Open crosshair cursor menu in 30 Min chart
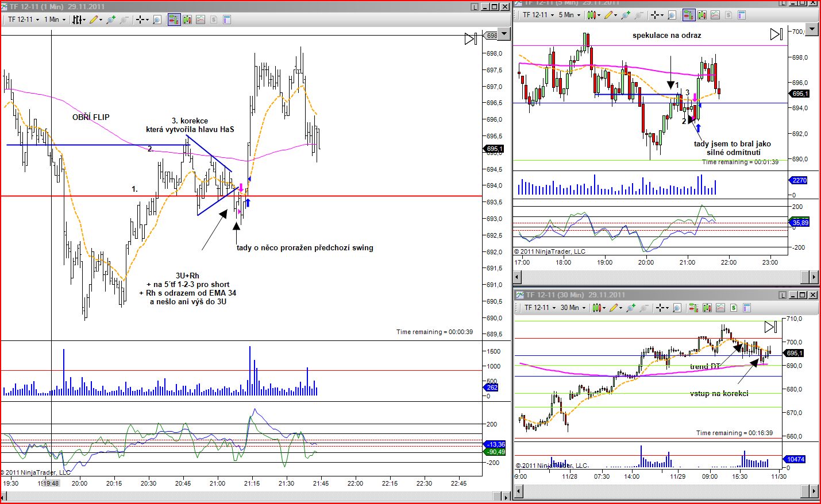The height and width of the screenshot is (504, 821). tap(661, 308)
